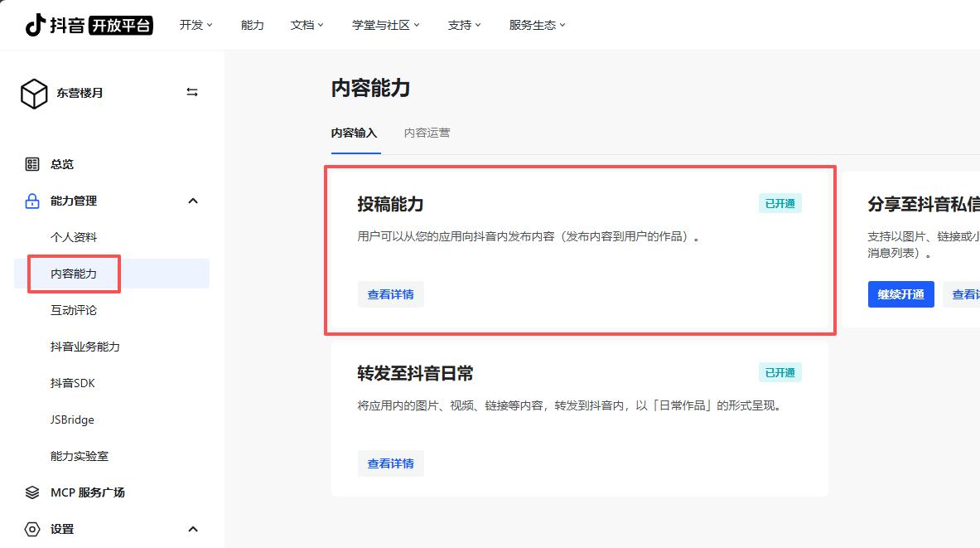Viewport: 980px width, 548px height.
Task: Open 互动评论 in the sidebar
Action: click(74, 310)
